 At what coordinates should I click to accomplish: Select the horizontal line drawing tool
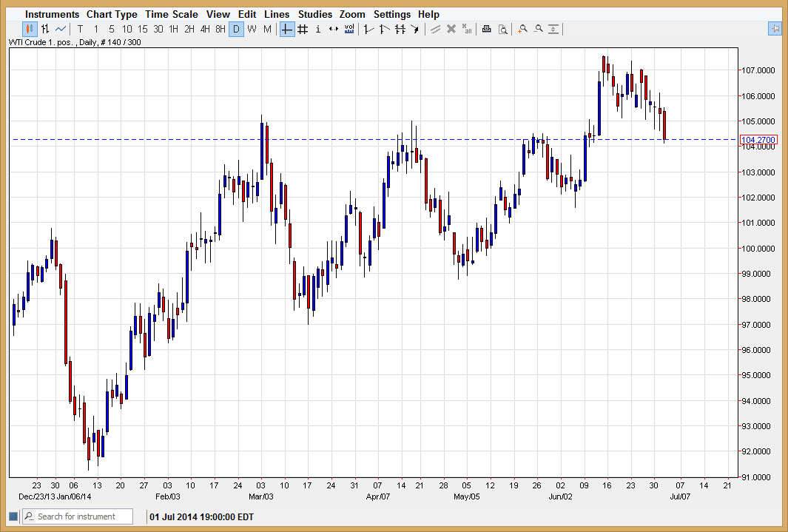tap(399, 29)
